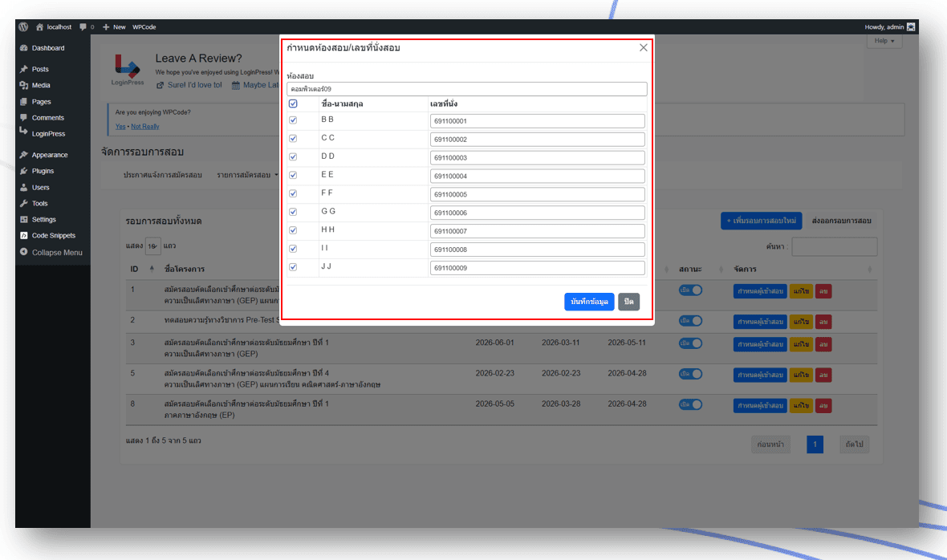Uncheck the checkbox for E E
The image size is (947, 560).
pyautogui.click(x=293, y=175)
